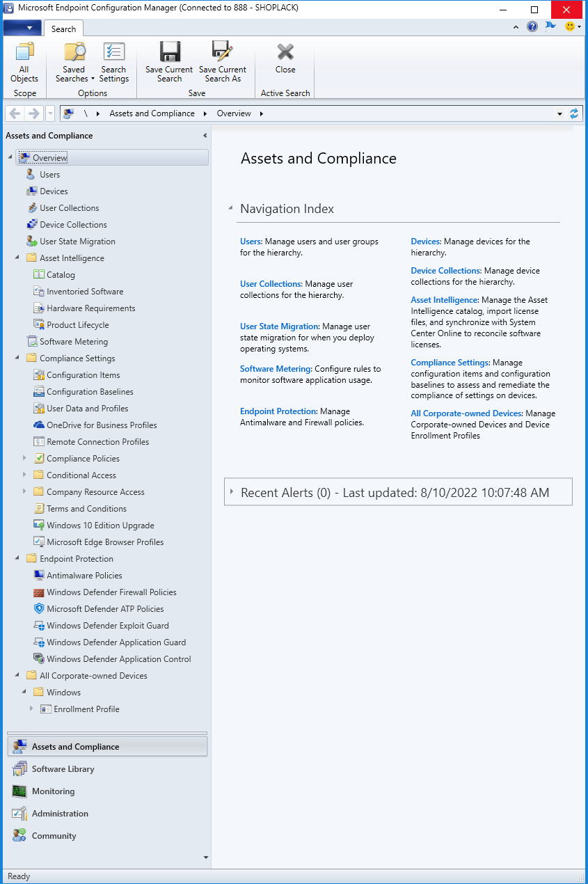The height and width of the screenshot is (884, 588).
Task: Expand the Recent Alerts section
Action: coord(232,492)
